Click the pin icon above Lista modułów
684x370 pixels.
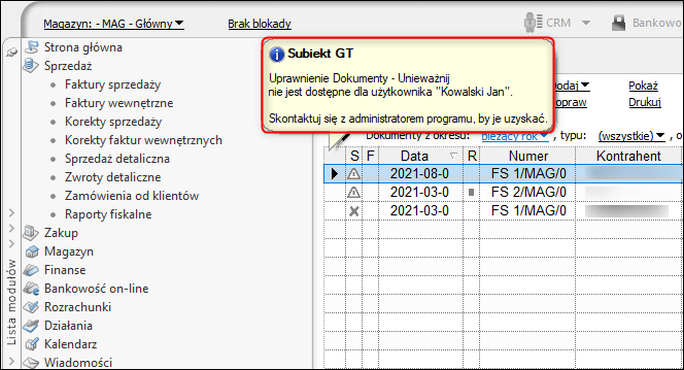(11, 52)
